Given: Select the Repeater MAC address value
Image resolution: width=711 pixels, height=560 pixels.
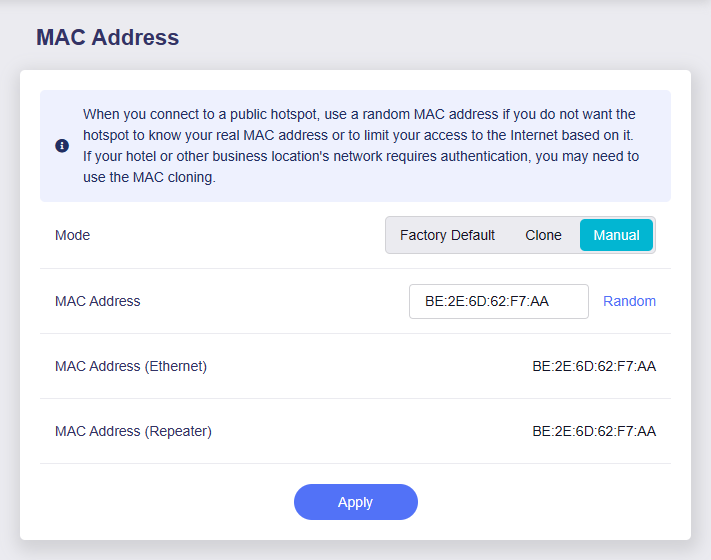Looking at the screenshot, I should (594, 431).
